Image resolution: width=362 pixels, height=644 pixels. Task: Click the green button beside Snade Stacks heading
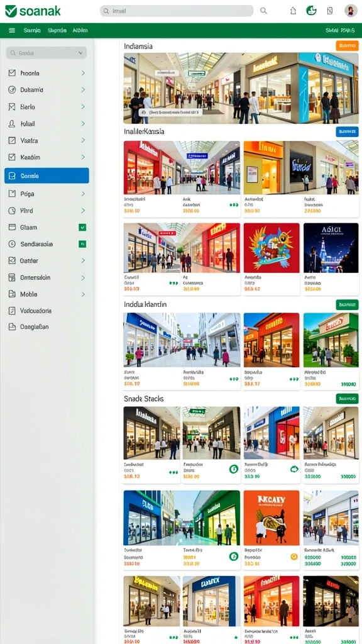coord(347,398)
